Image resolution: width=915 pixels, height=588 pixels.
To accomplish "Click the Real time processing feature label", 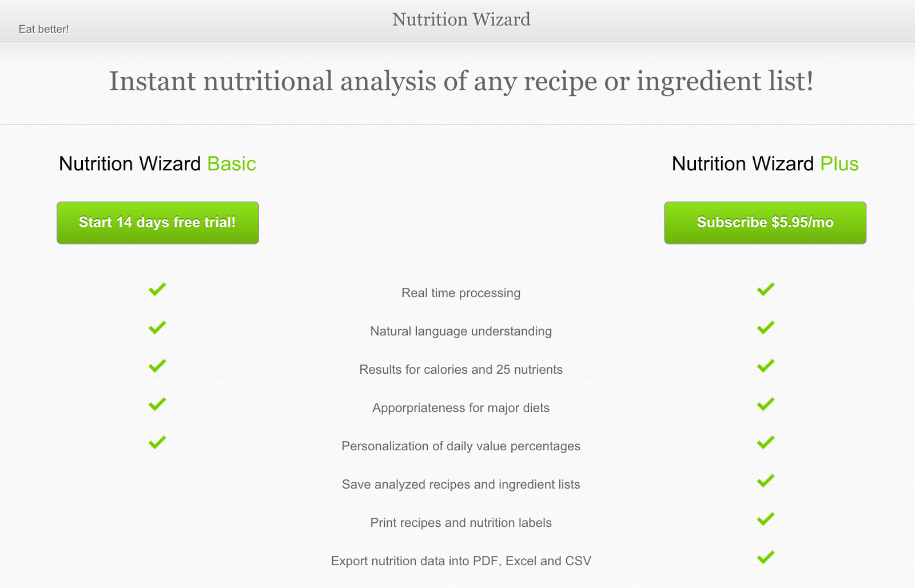I will click(461, 293).
